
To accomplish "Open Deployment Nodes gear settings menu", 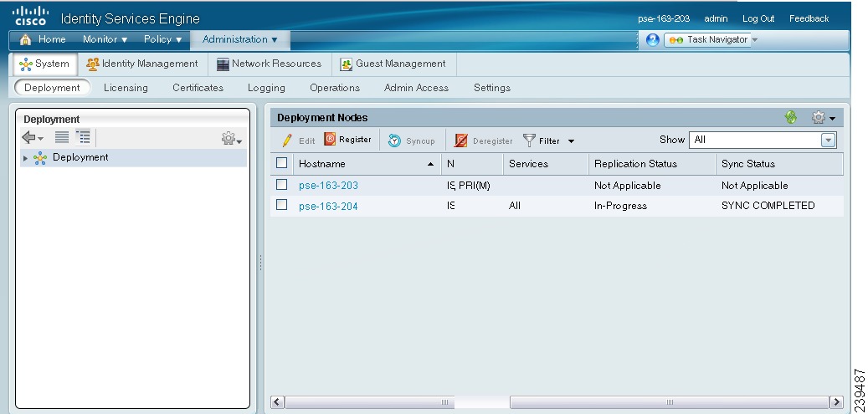I will (823, 117).
